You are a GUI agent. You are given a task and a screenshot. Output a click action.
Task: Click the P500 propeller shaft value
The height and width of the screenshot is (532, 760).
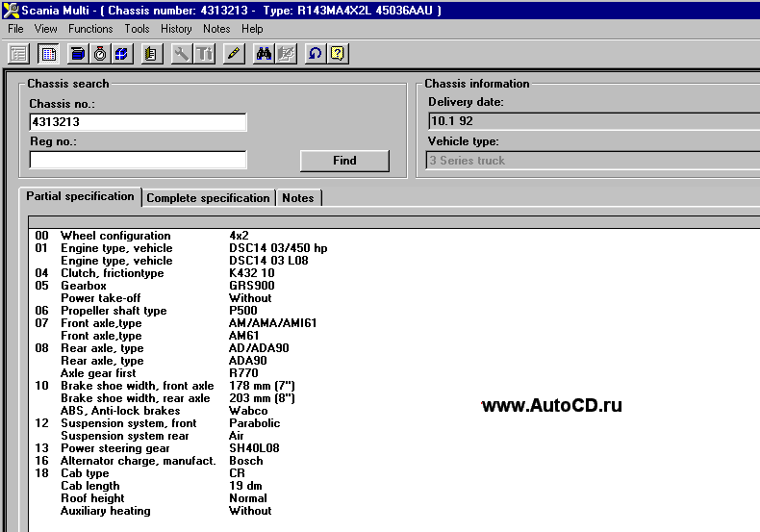point(243,311)
